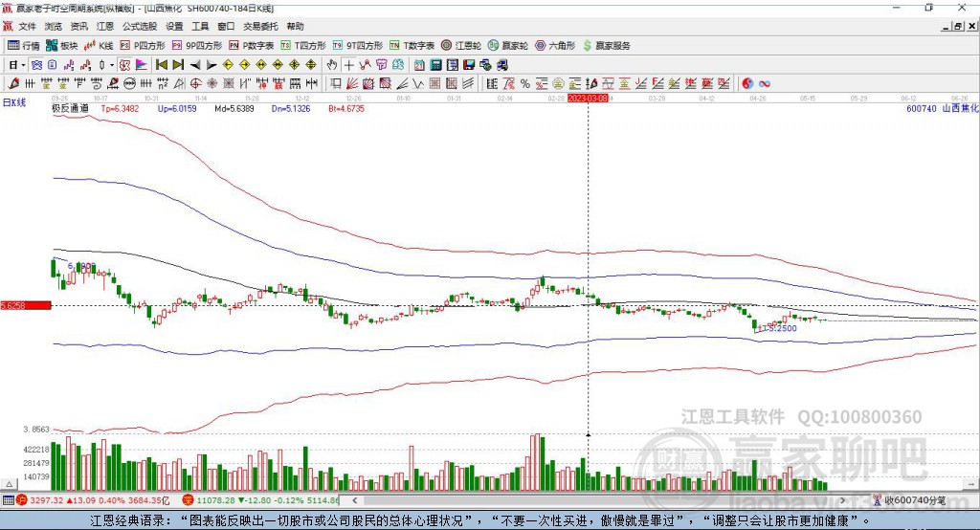The width and height of the screenshot is (980, 530).
Task: Click the 极反通道 indicator name
Action: 70,109
